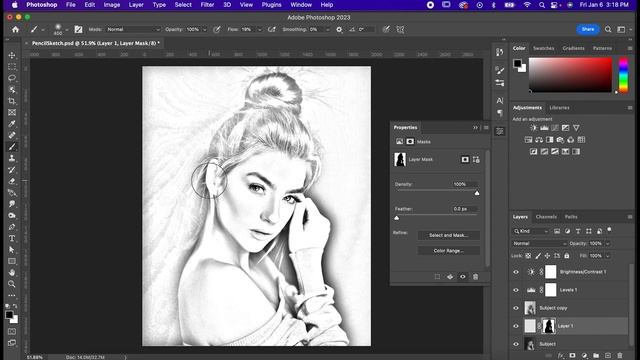Select the Hand tool
Screen dimensions: 640x360
(12, 272)
